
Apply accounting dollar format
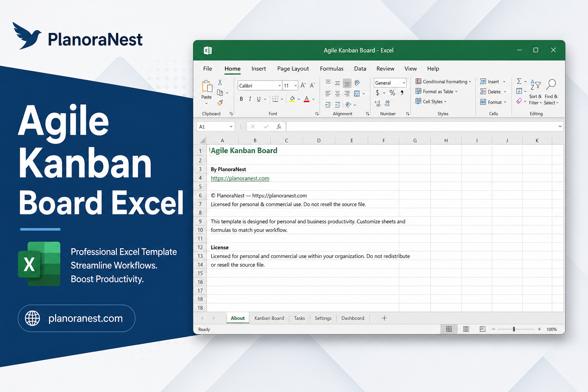click(x=377, y=93)
